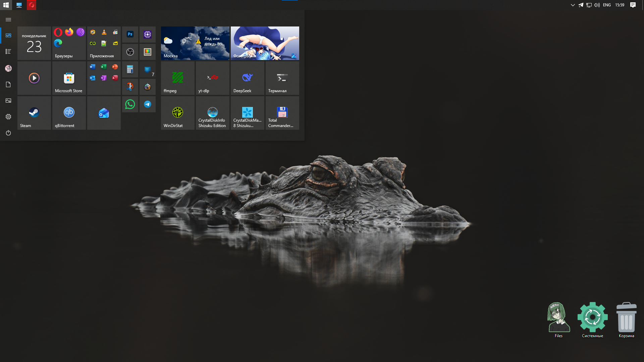The height and width of the screenshot is (362, 644).
Task: Show hidden system tray icons chevron
Action: coord(573,5)
